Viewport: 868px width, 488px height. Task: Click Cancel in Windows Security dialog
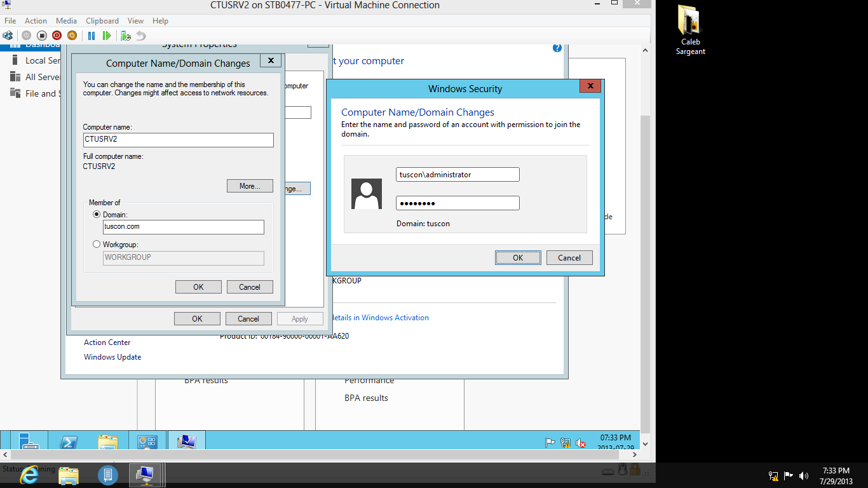[569, 257]
